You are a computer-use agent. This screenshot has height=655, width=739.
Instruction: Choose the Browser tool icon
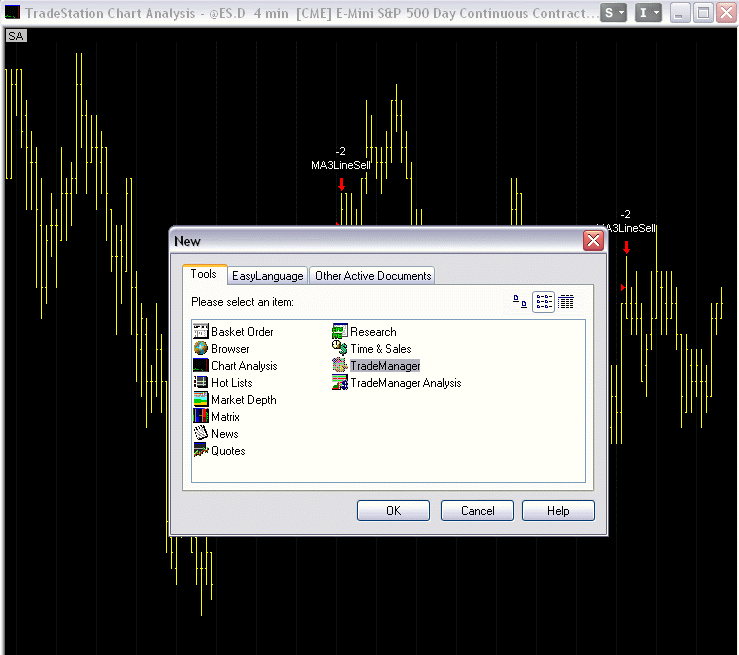(x=201, y=349)
